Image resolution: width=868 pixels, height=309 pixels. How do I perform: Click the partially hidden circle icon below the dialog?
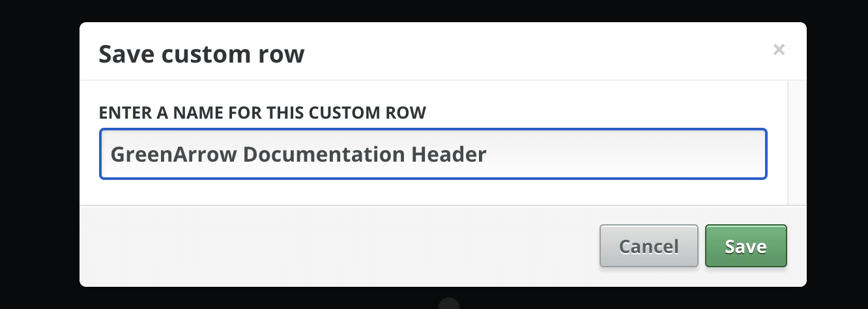coord(449,304)
